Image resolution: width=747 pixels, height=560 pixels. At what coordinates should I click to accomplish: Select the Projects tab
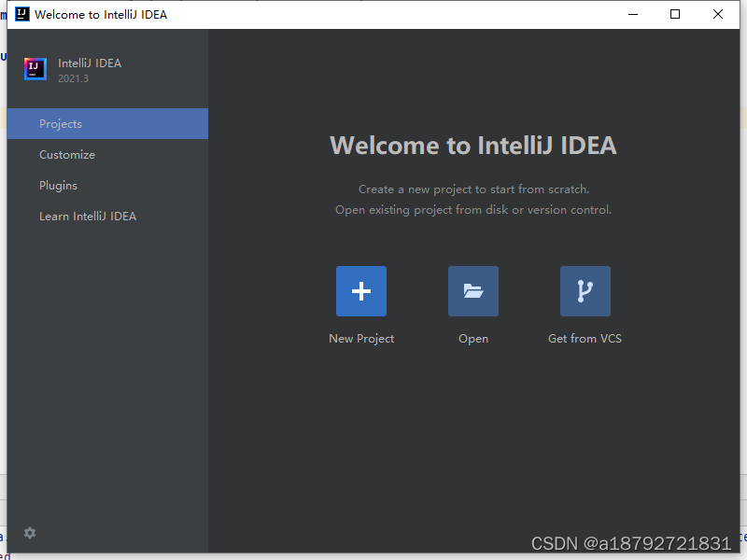tap(107, 124)
